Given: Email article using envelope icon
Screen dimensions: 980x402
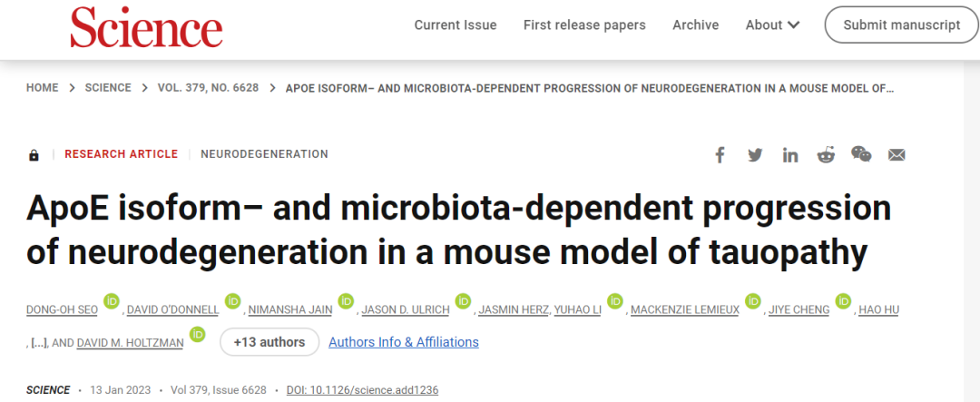Looking at the screenshot, I should click(x=897, y=155).
